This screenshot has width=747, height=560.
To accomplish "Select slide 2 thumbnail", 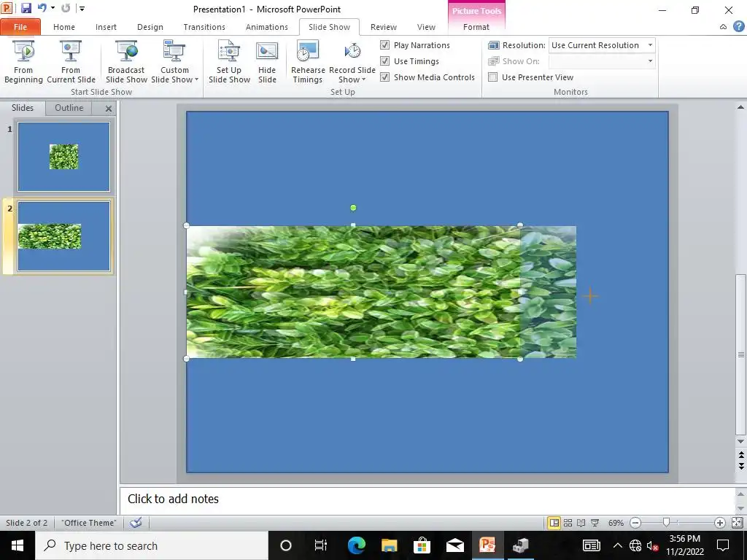I will [x=64, y=236].
